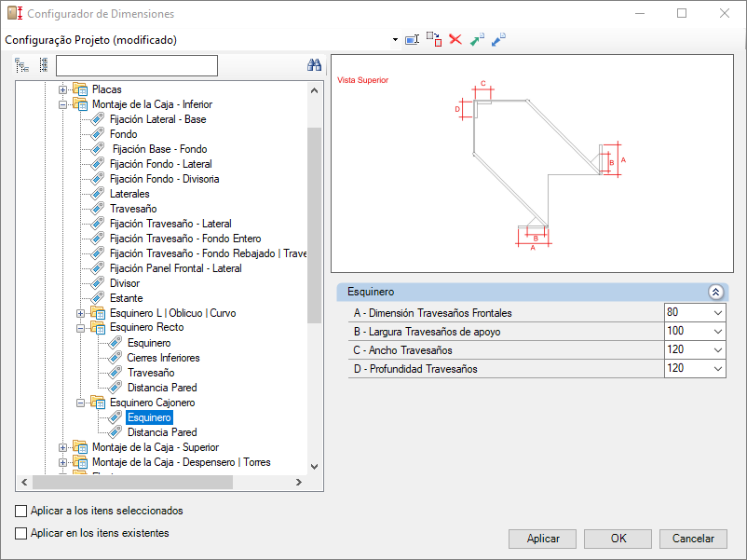Expand the Montaje de la Caja - Superior node
The height and width of the screenshot is (560, 747).
(62, 447)
